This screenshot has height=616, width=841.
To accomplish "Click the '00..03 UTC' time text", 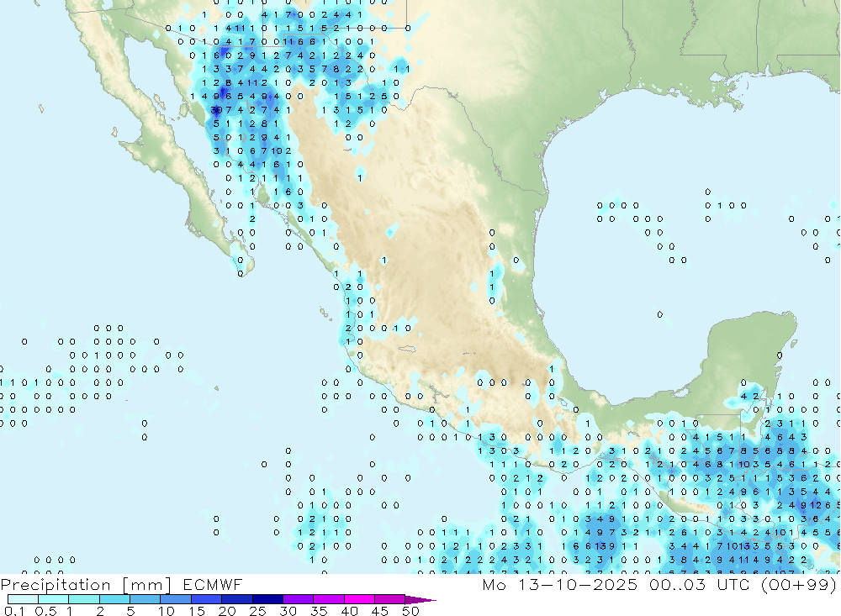I will pyautogui.click(x=700, y=584).
